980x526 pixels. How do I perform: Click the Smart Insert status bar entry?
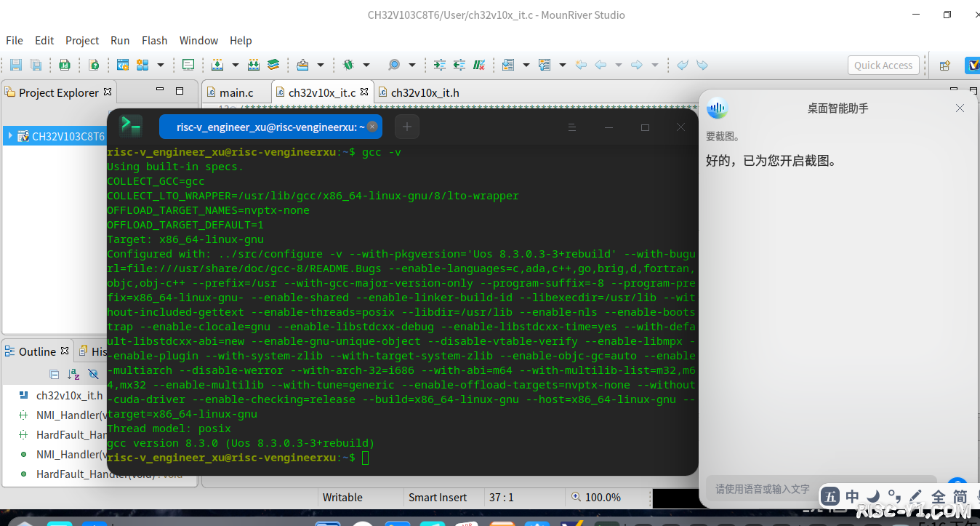(x=438, y=497)
